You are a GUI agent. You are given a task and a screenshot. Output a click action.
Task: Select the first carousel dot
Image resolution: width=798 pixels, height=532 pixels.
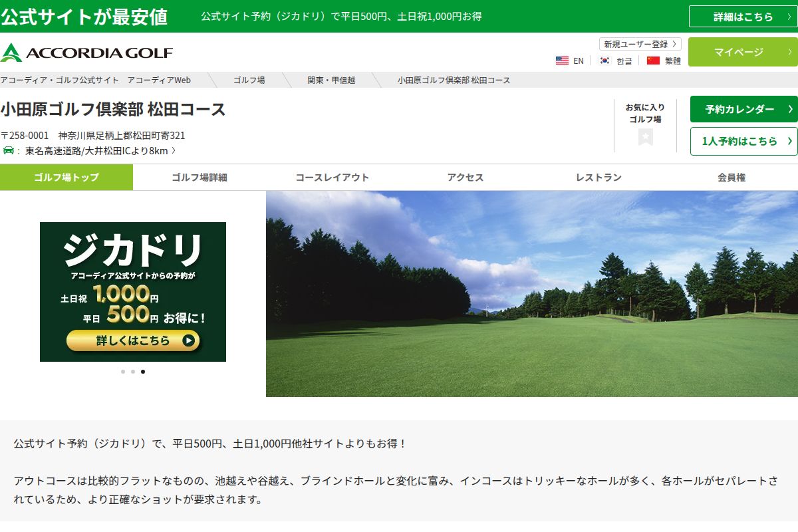pos(123,372)
